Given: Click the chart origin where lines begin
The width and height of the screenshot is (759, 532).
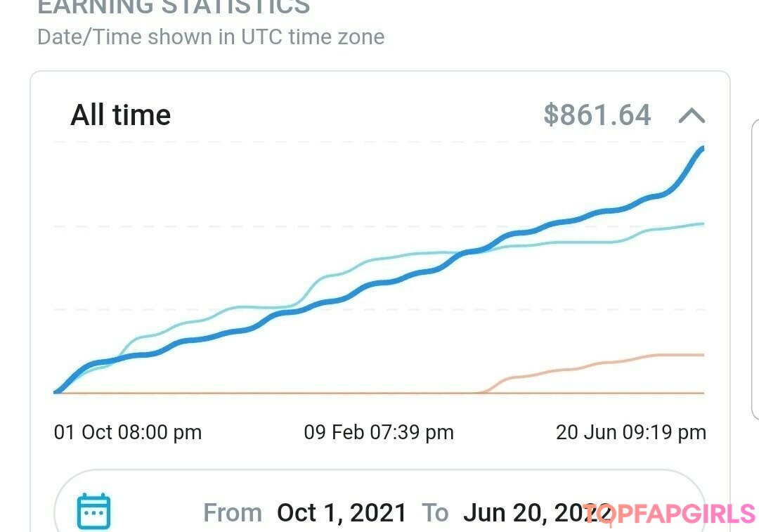Looking at the screenshot, I should pos(56,392).
